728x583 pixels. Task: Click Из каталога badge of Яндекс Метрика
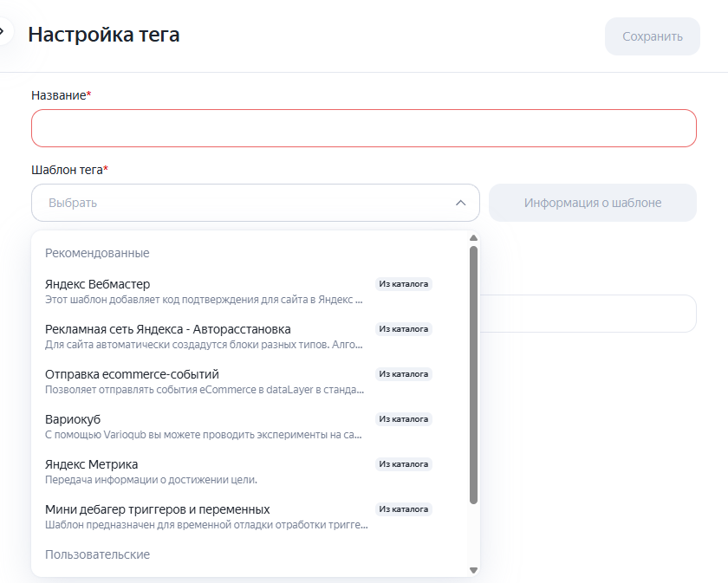click(404, 464)
